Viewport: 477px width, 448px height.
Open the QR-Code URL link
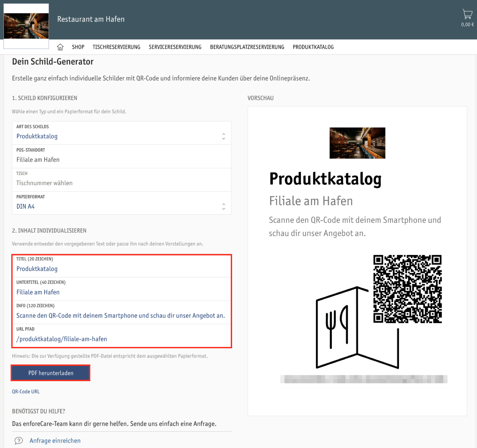pos(26,392)
